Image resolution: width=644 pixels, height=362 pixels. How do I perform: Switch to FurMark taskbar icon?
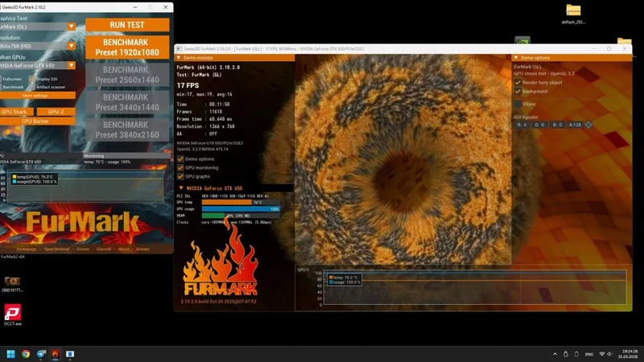pos(56,354)
